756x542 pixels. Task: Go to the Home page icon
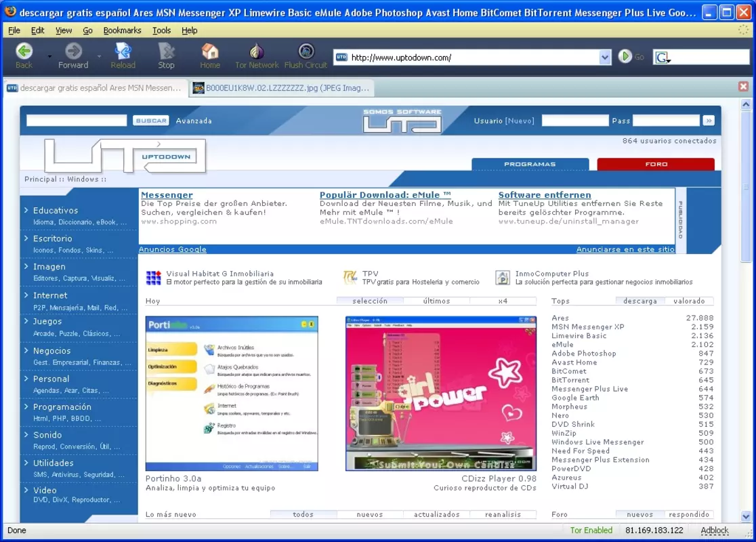pos(210,51)
